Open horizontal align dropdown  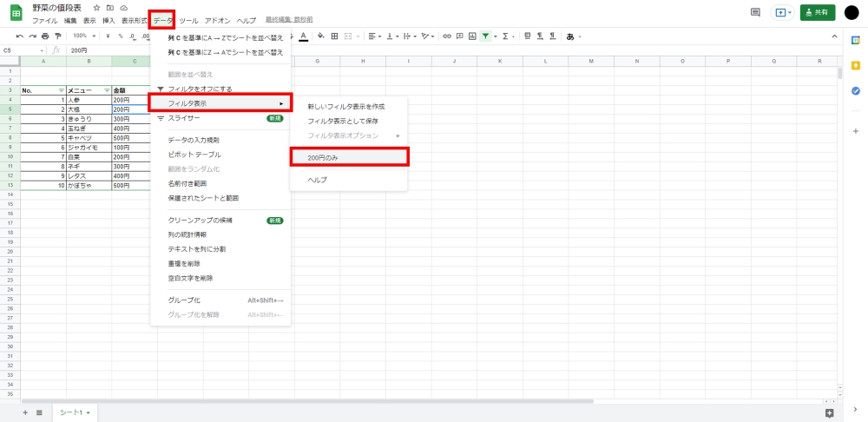[x=375, y=36]
